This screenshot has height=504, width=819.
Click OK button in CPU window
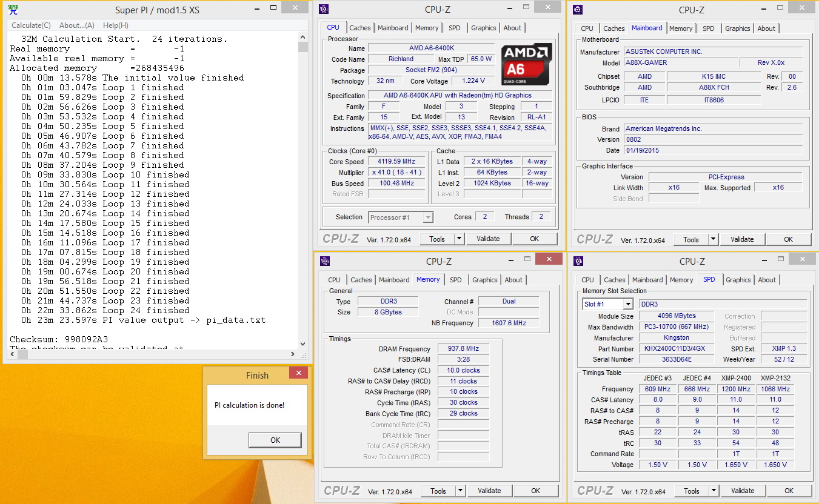point(534,239)
